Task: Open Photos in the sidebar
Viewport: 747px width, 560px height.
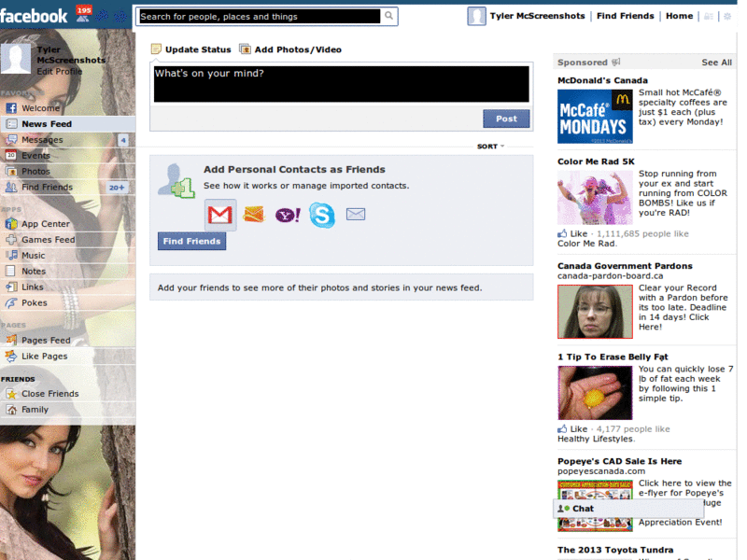Action: click(35, 172)
